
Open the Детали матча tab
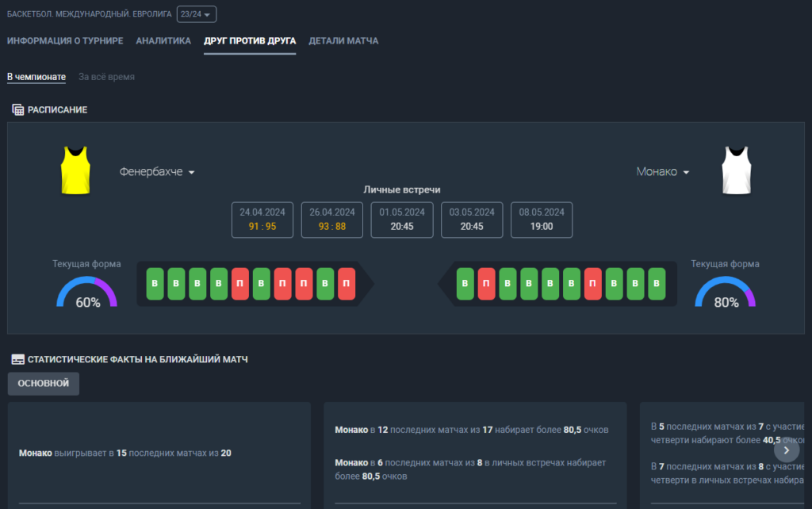pos(343,41)
